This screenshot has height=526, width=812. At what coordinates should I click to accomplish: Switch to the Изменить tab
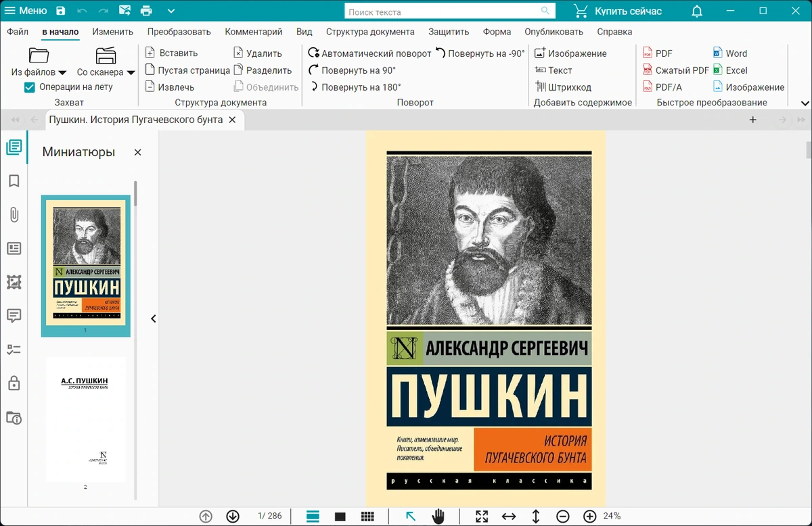tap(113, 31)
